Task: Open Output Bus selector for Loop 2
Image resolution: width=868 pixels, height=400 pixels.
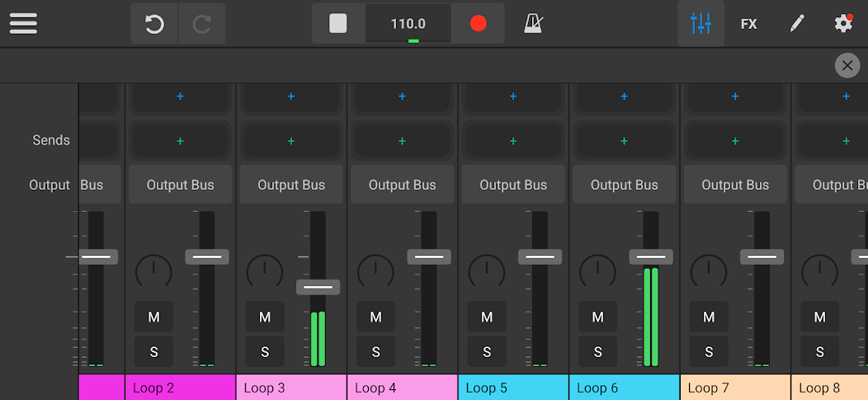Action: coord(181,184)
